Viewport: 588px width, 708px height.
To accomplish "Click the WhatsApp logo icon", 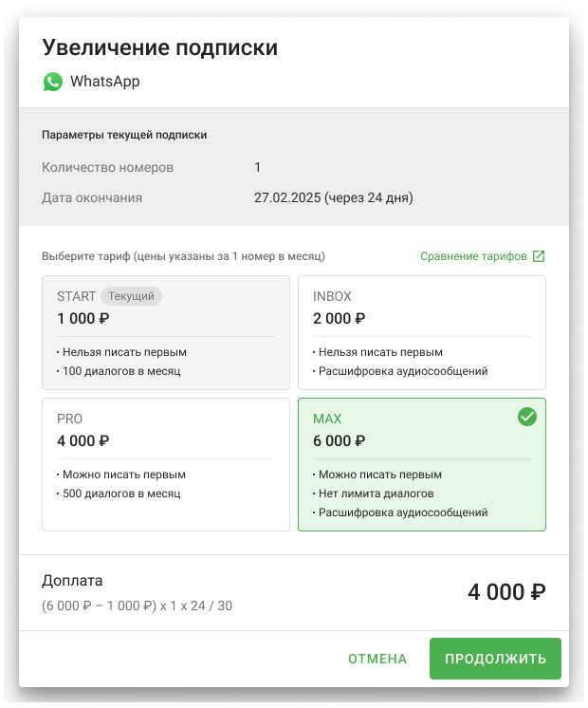I will pyautogui.click(x=52, y=82).
